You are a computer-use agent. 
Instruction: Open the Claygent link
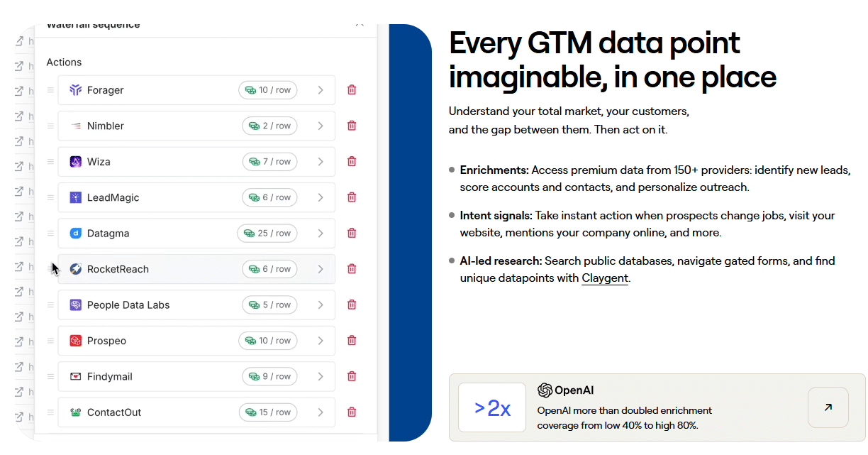pyautogui.click(x=604, y=278)
